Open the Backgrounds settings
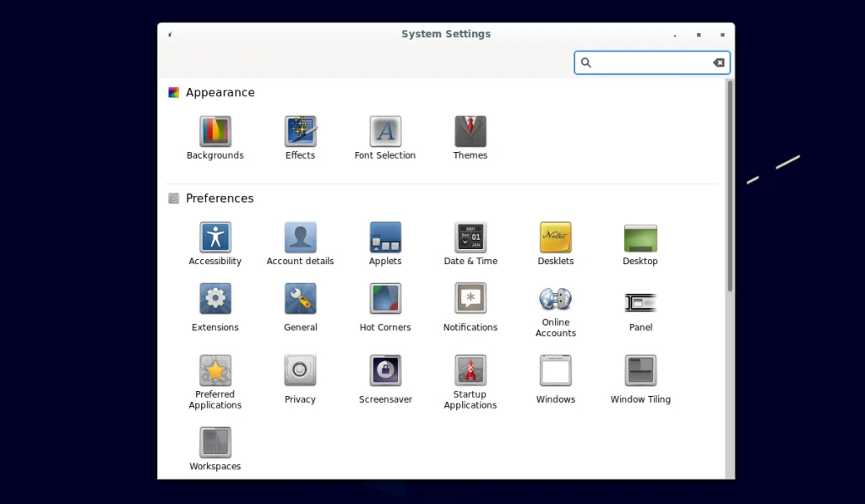Image resolution: width=865 pixels, height=504 pixels. click(x=215, y=132)
